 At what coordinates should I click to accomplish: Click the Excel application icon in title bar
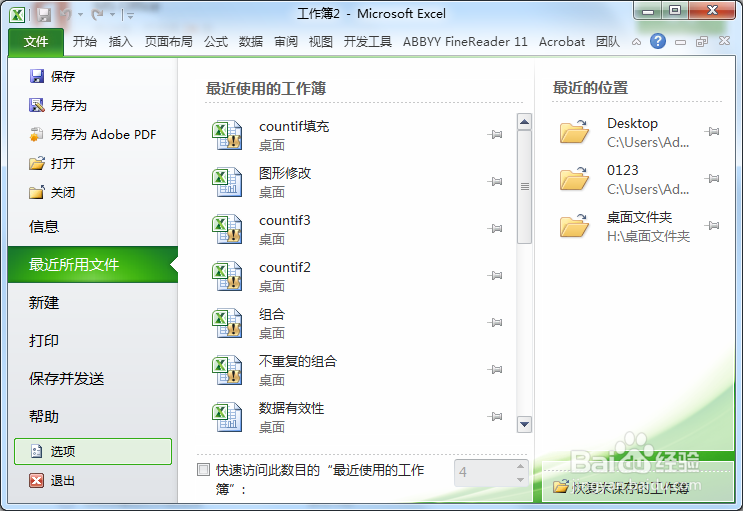click(x=17, y=14)
